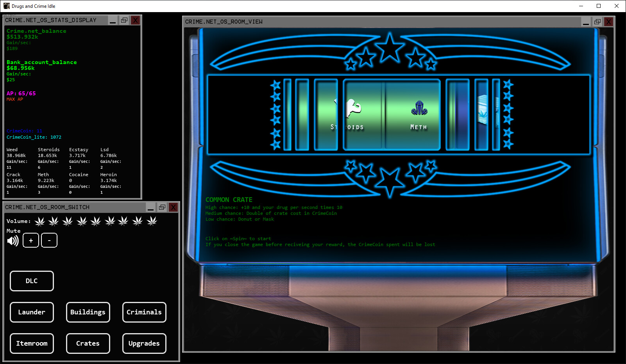Toggle mute with the speaker icon
This screenshot has height=364, width=626.
click(13, 240)
